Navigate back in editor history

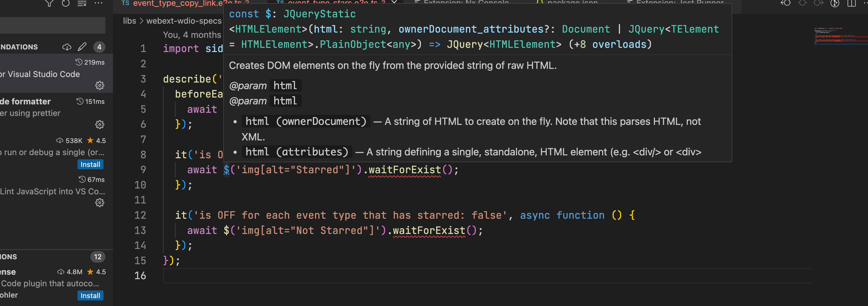click(786, 3)
